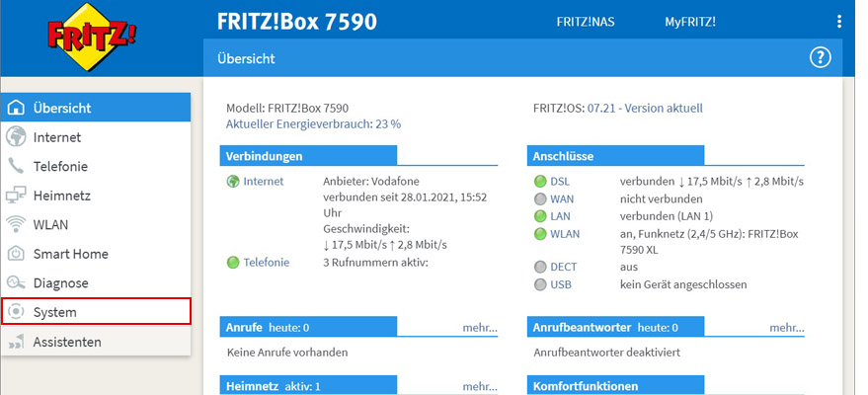The width and height of the screenshot is (868, 395).
Task: Open the DSL connection link under Anschlüsse
Action: tap(560, 182)
